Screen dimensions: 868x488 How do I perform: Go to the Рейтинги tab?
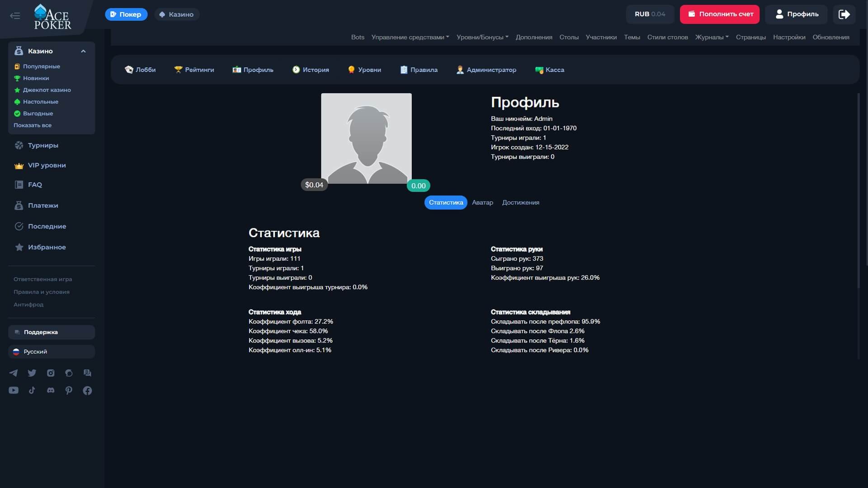pos(194,70)
